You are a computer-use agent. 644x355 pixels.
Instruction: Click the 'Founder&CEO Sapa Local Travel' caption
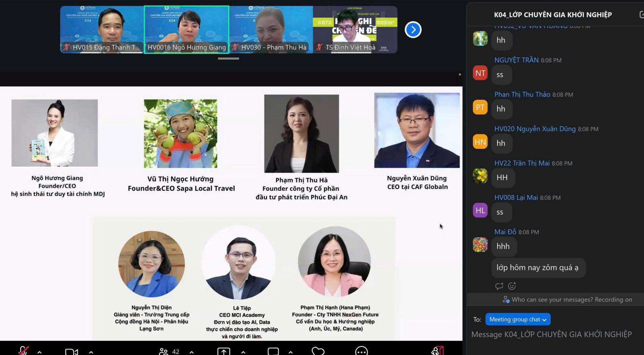[181, 188]
